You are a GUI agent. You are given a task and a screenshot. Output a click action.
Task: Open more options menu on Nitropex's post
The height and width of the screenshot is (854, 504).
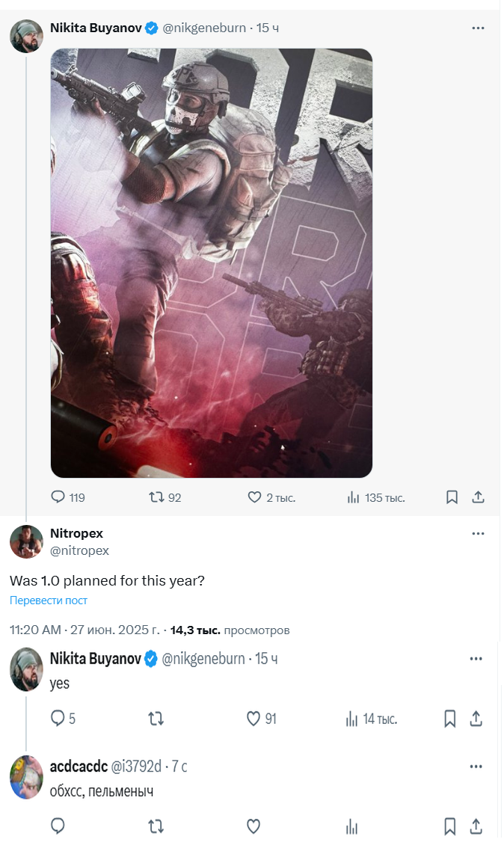point(479,534)
